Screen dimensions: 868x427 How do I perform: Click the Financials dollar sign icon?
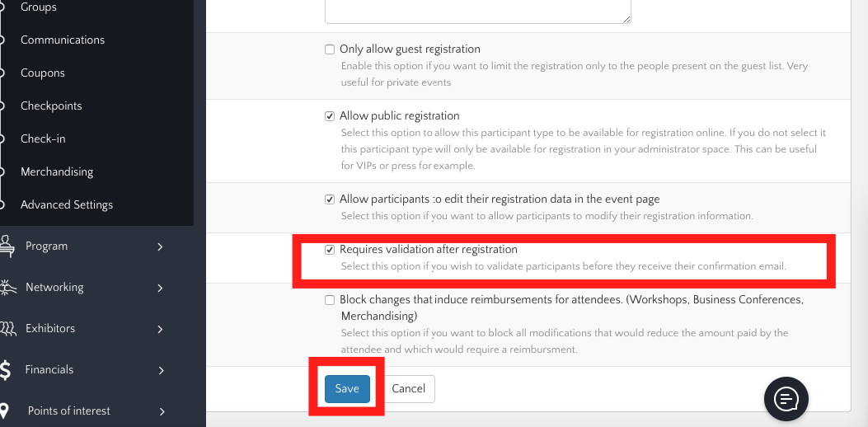6,369
